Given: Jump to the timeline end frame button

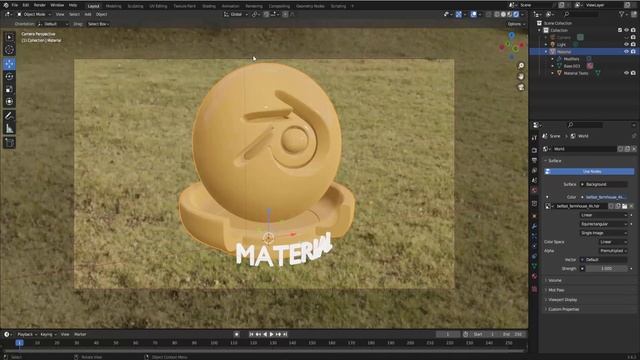Looking at the screenshot, I should (285, 334).
